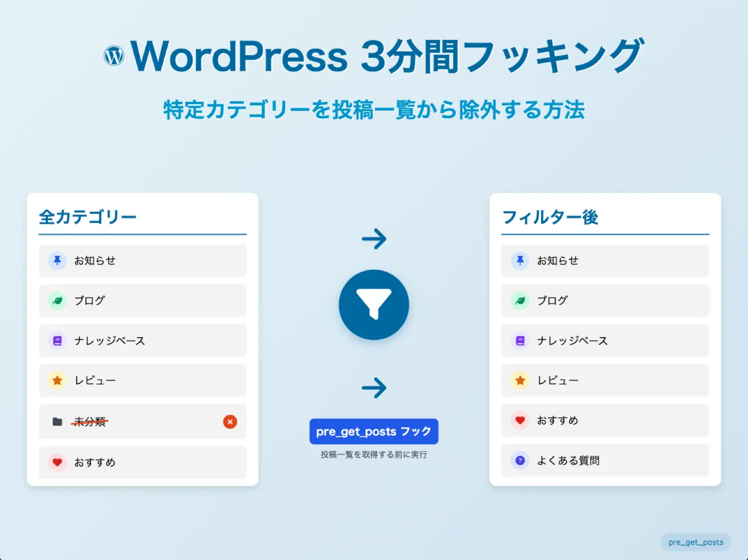Select the struck-through 未分類 label
The width and height of the screenshot is (748, 560).
[x=90, y=422]
